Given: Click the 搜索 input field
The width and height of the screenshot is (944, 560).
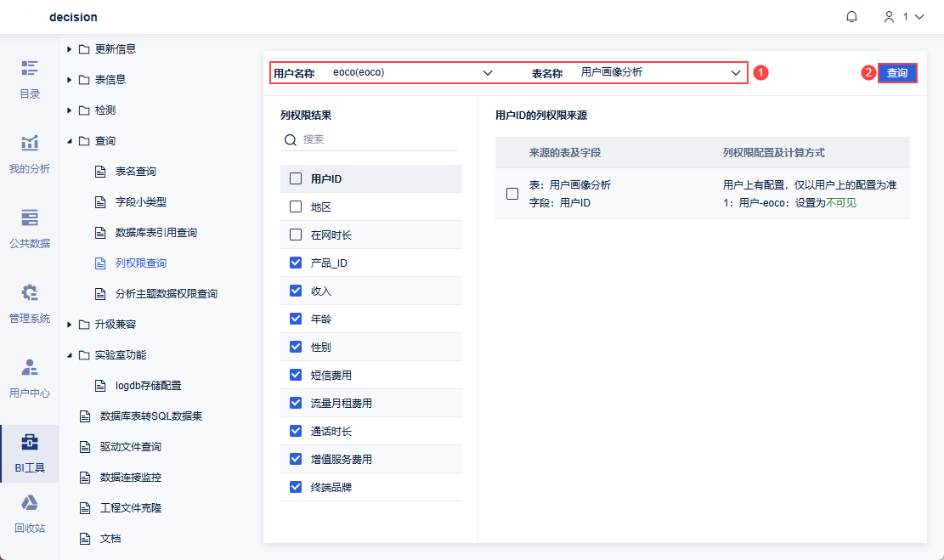Looking at the screenshot, I should tap(378, 139).
